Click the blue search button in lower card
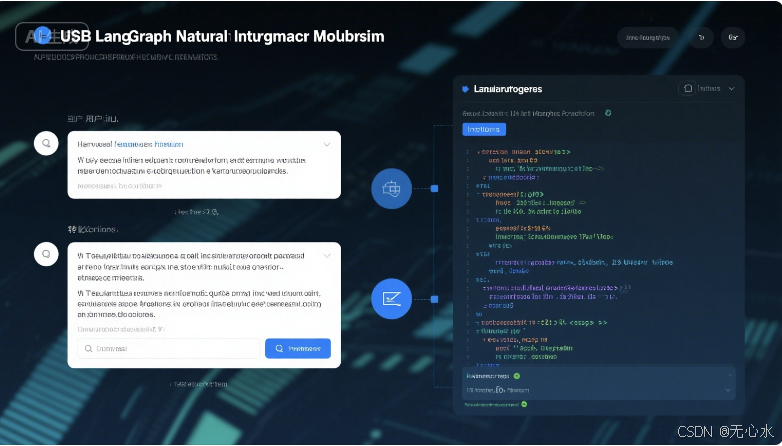 [x=298, y=348]
